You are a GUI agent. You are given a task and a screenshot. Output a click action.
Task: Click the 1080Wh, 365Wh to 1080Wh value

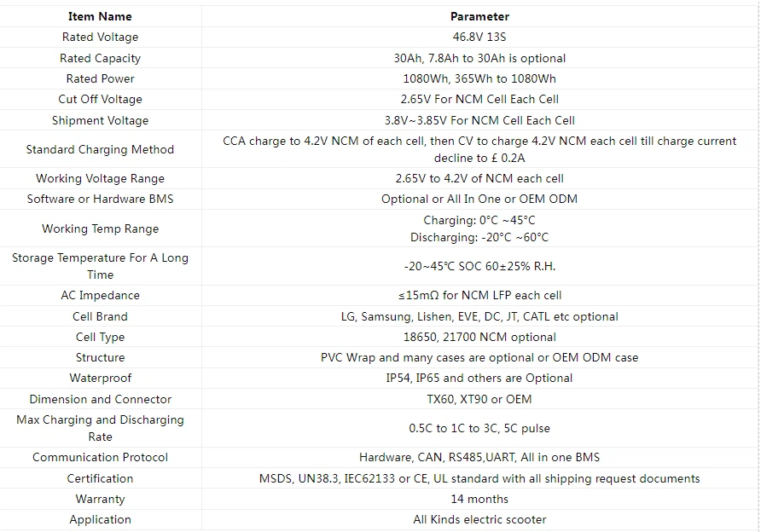tap(479, 78)
